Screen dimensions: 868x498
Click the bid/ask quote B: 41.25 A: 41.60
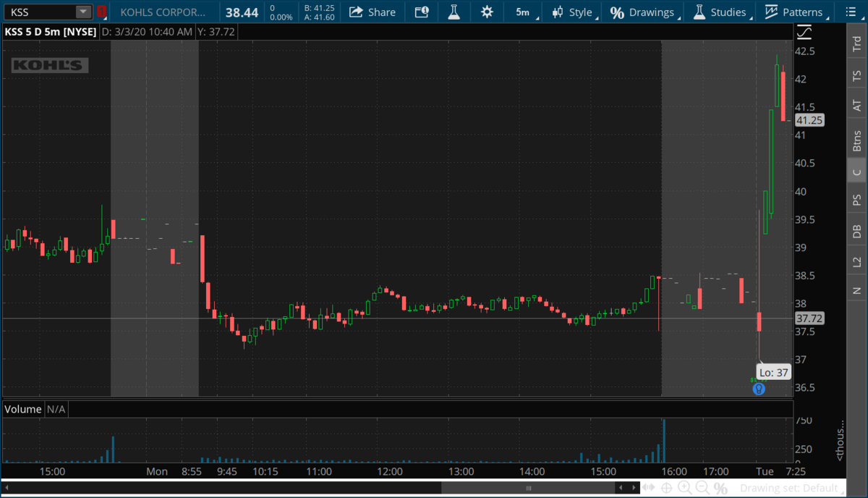pos(319,12)
